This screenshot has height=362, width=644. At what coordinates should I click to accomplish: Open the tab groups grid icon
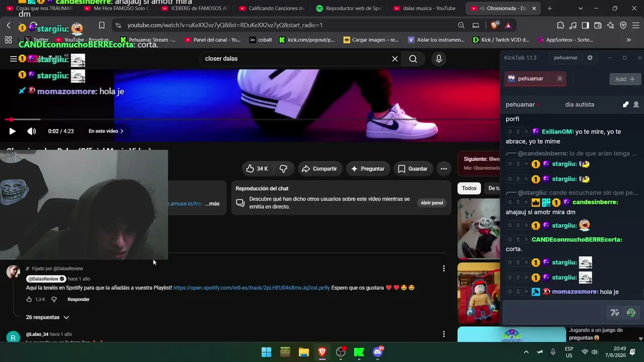pyautogui.click(x=8, y=40)
